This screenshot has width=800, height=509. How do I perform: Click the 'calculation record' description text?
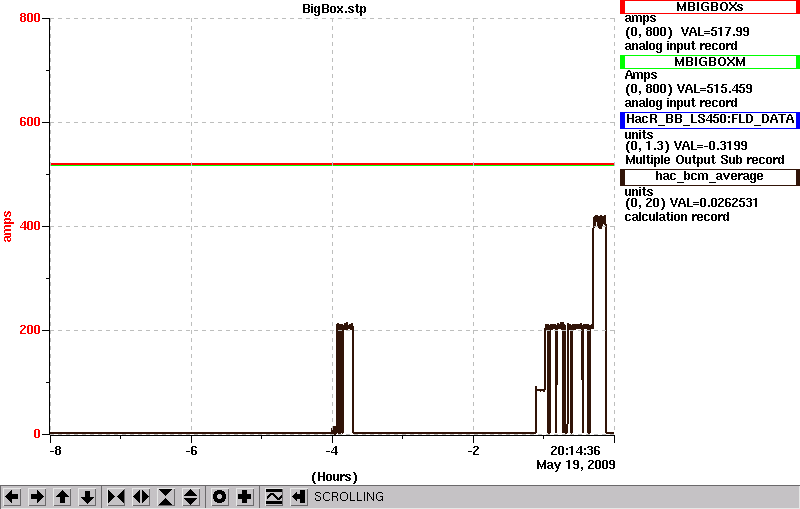coord(677,217)
